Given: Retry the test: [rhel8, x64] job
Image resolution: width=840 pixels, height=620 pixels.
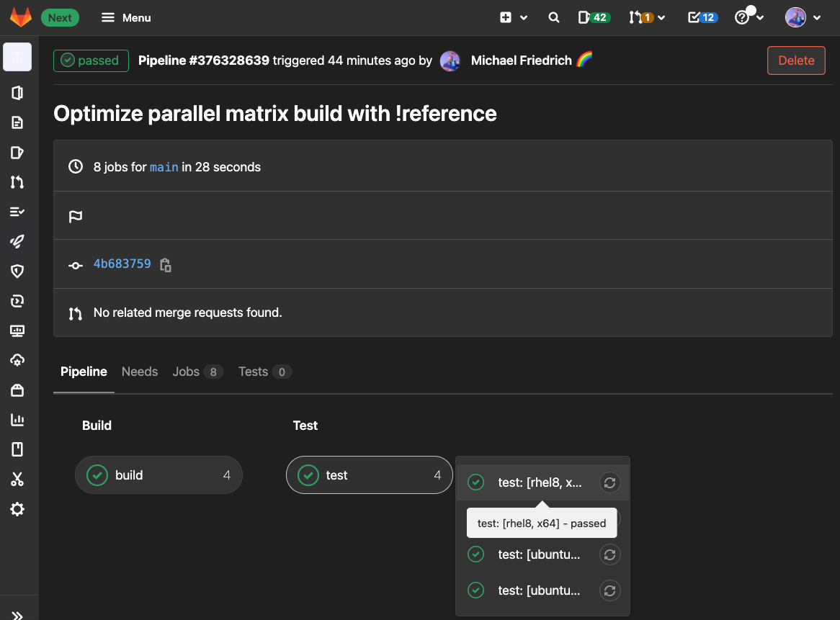Looking at the screenshot, I should [x=609, y=482].
